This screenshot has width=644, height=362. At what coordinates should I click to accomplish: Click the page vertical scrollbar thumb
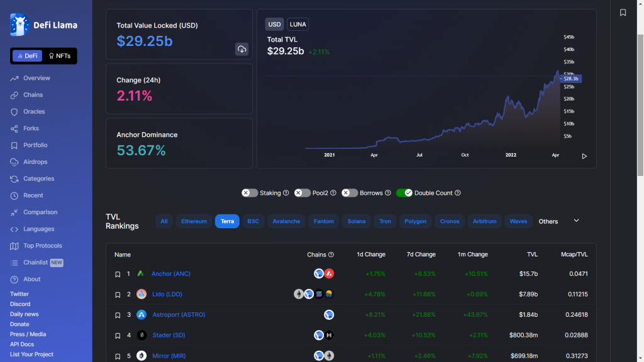(x=640, y=106)
